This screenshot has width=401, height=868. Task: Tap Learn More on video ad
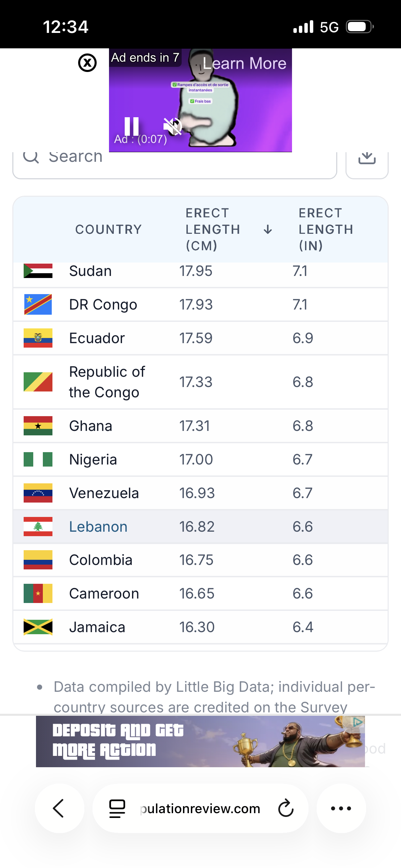[x=244, y=63]
